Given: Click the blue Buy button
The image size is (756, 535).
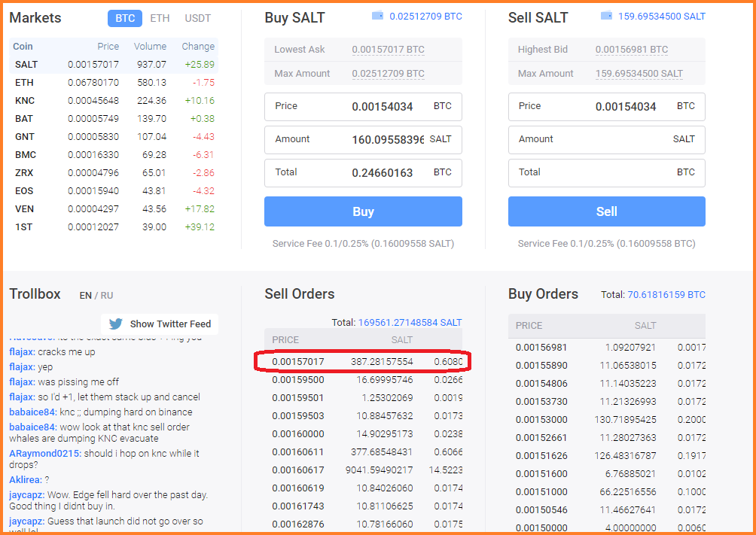Looking at the screenshot, I should tap(363, 211).
